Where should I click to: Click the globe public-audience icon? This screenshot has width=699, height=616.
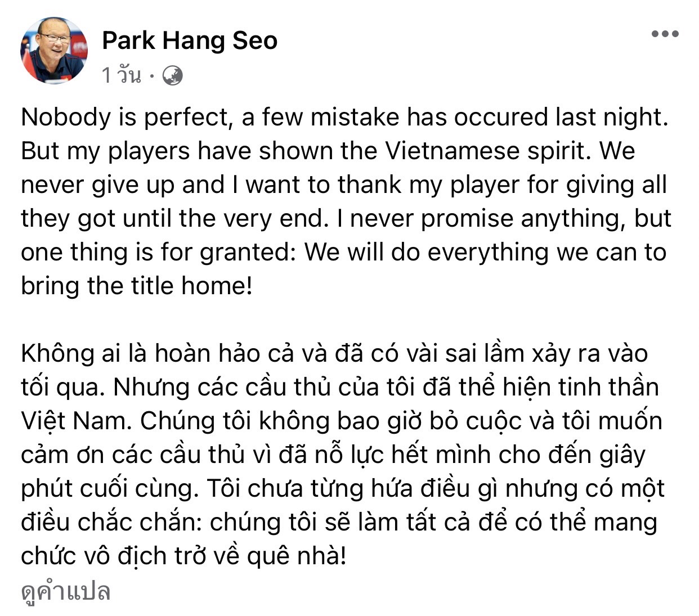pos(172,75)
